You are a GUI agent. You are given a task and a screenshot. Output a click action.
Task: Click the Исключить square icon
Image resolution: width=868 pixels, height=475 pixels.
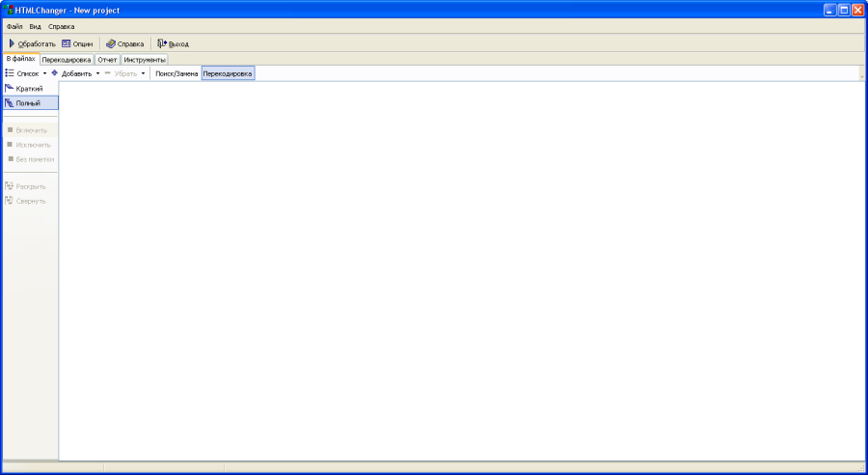(10, 145)
